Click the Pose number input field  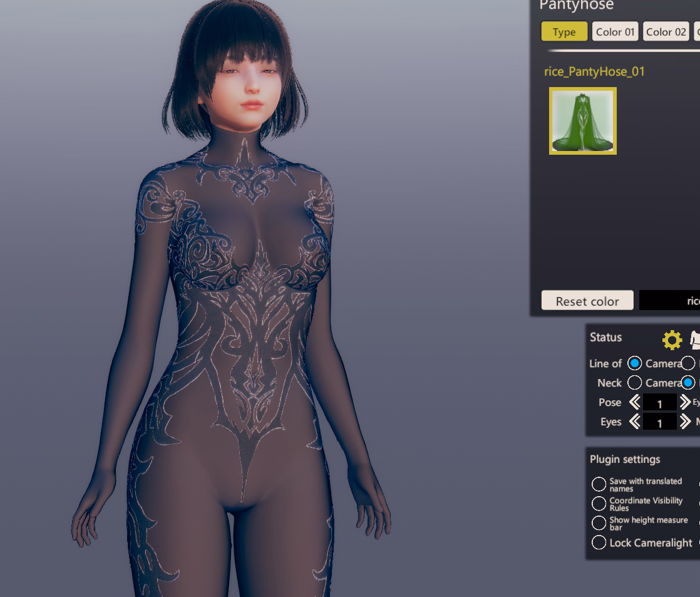tap(659, 403)
